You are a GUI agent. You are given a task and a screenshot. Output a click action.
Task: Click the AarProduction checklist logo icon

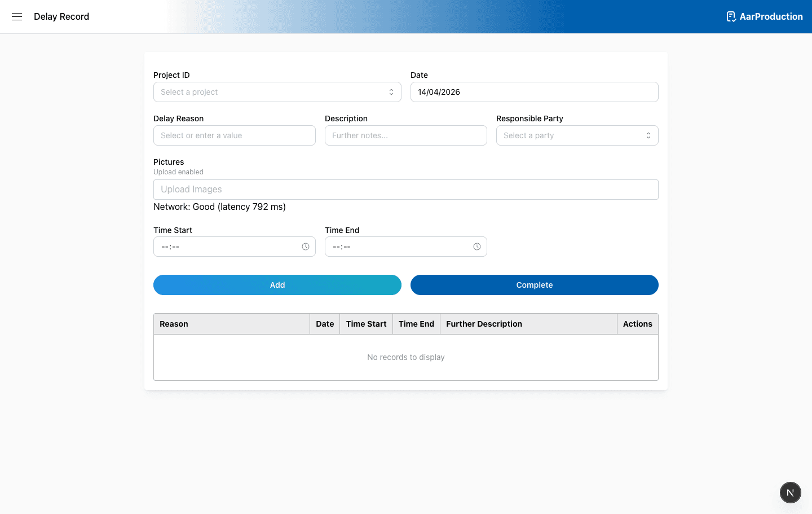(x=730, y=16)
